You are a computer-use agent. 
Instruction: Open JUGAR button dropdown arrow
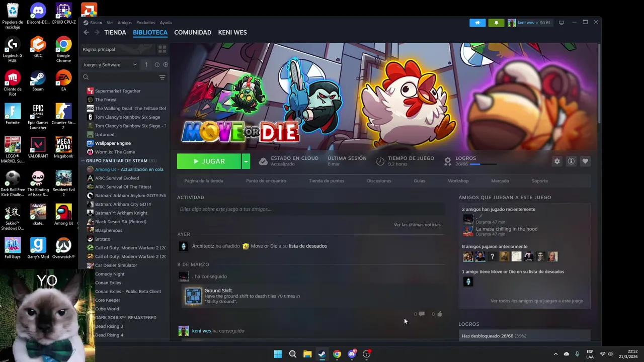(246, 161)
